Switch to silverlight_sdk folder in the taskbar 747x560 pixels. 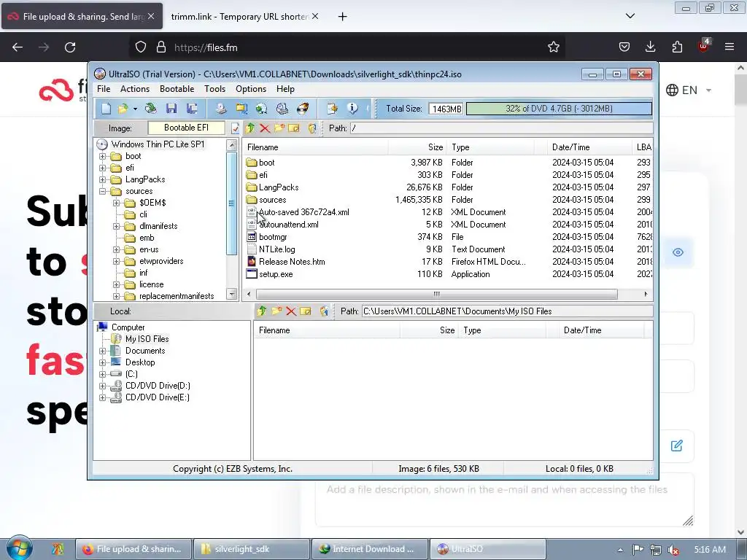[x=251, y=549]
